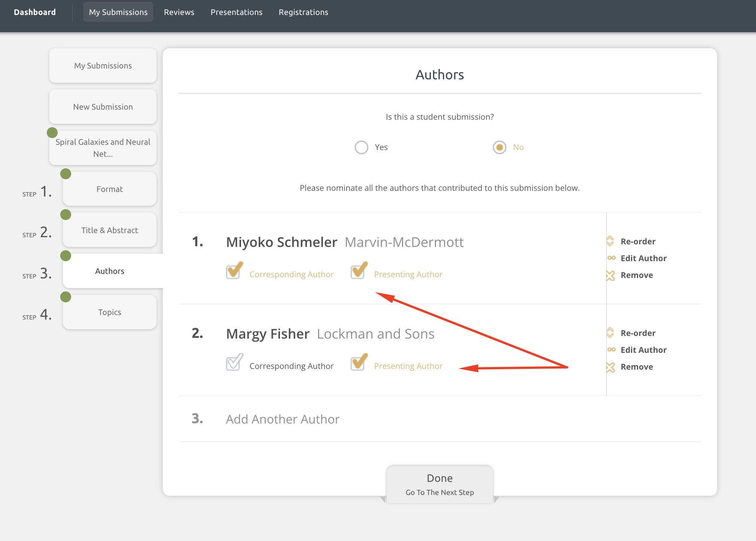The width and height of the screenshot is (756, 541).
Task: Click Edit Author icon for Margy Fisher
Action: 611,350
